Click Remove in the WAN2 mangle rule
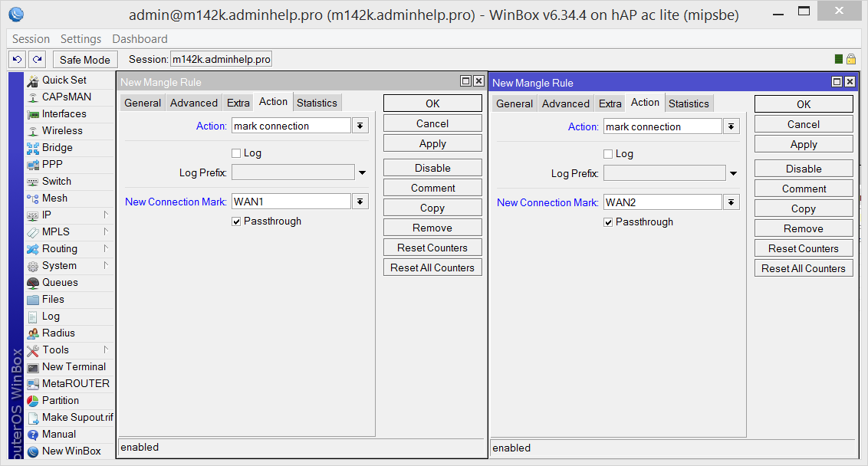Viewport: 868px width, 466px height. click(x=804, y=228)
